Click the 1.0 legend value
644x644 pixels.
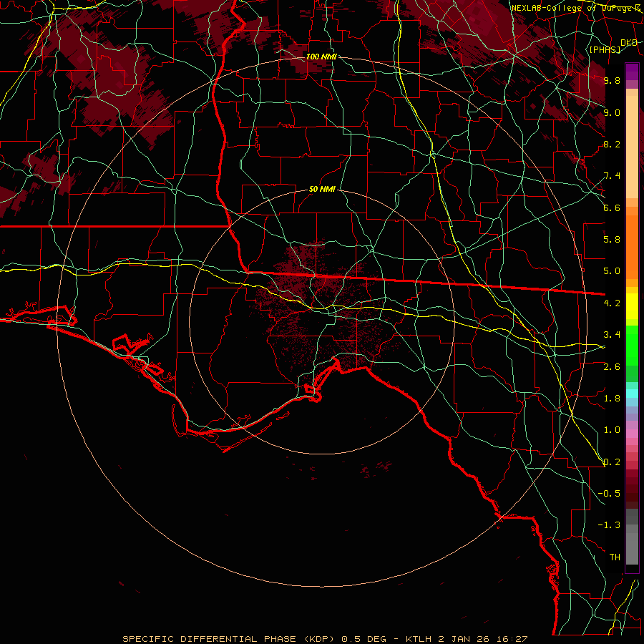pos(612,430)
